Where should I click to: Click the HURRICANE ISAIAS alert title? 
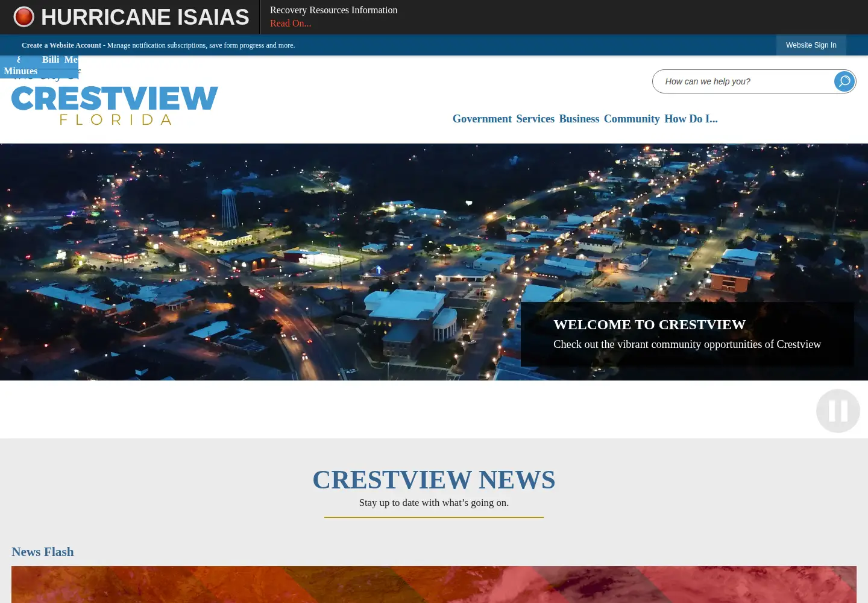[x=145, y=17]
